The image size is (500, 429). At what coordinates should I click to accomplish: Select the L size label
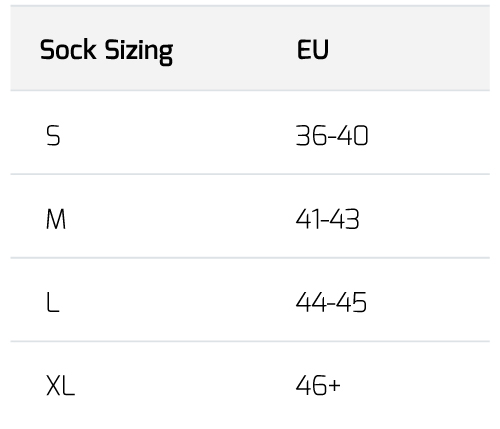pos(53,302)
